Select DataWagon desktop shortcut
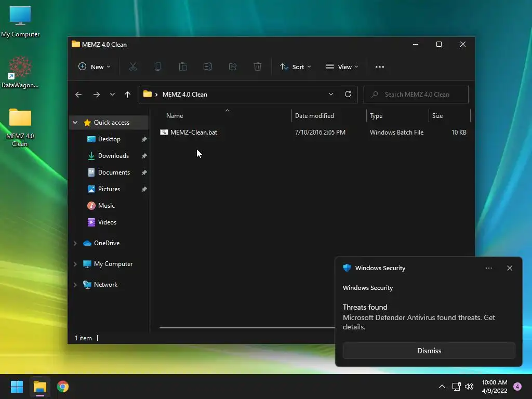 coord(20,72)
